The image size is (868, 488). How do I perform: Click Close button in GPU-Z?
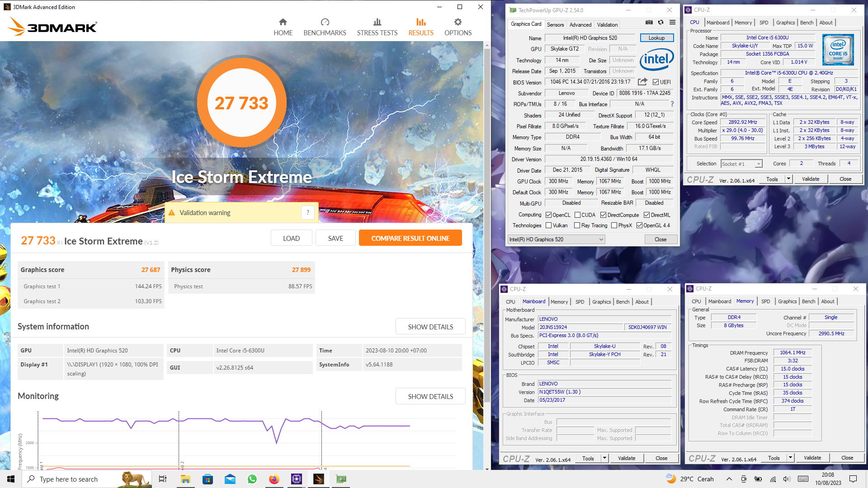coord(660,239)
